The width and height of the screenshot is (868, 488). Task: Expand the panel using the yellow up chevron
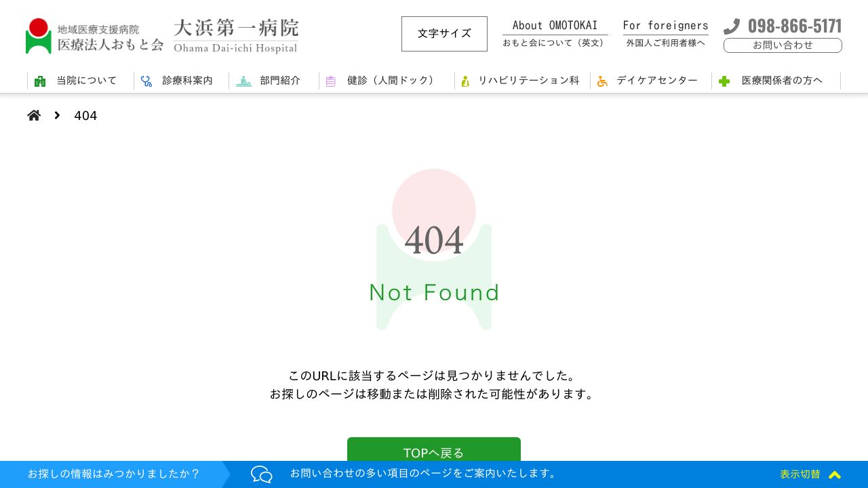coord(835,475)
